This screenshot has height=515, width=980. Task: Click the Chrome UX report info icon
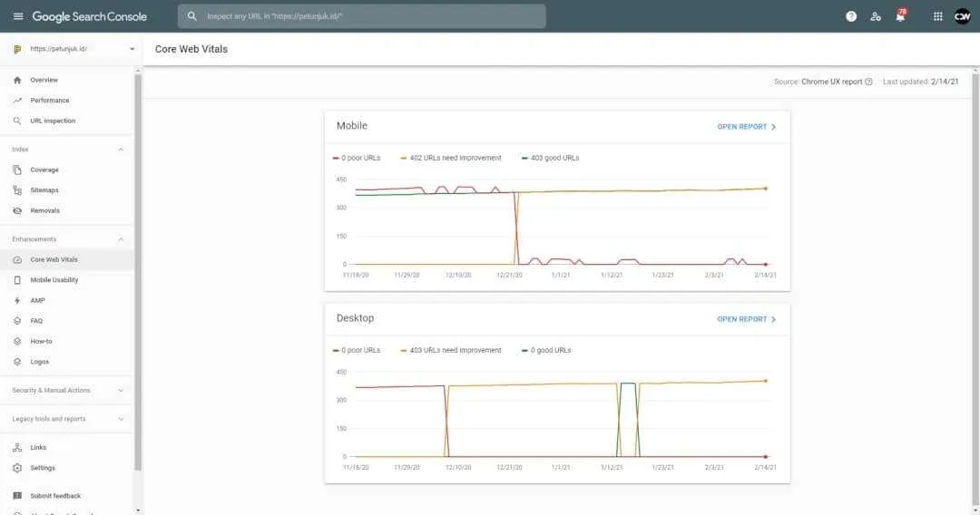tap(868, 82)
